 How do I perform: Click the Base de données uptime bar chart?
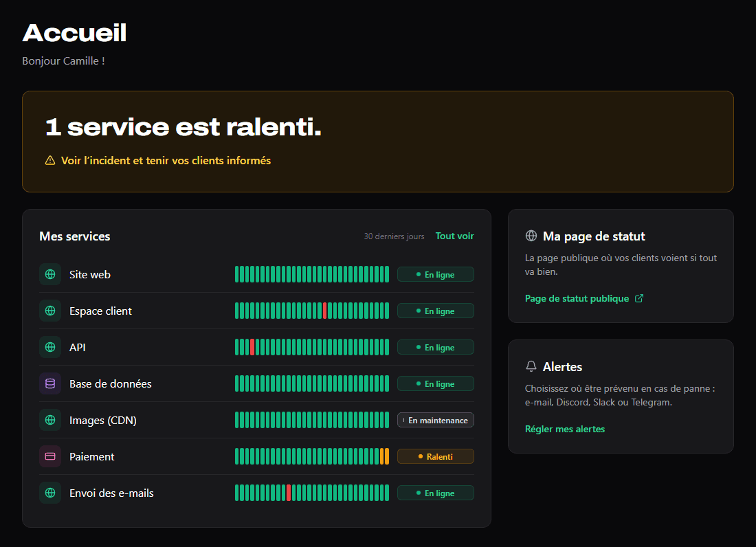pyautogui.click(x=312, y=383)
